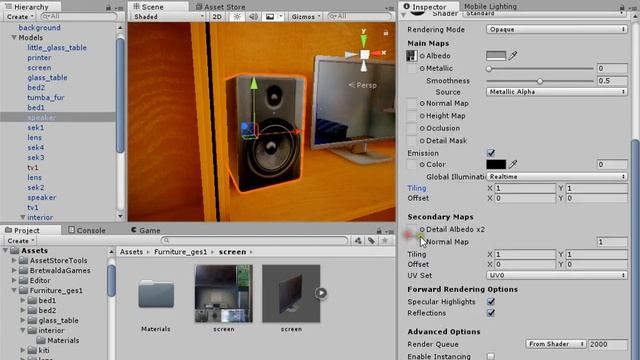Select printer in Hierarchy

click(39, 58)
